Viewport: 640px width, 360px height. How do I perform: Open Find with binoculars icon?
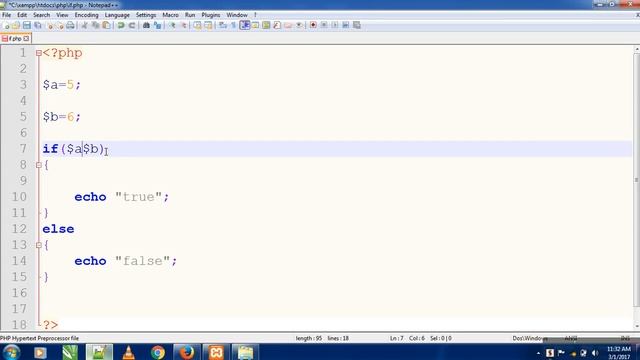146,25
